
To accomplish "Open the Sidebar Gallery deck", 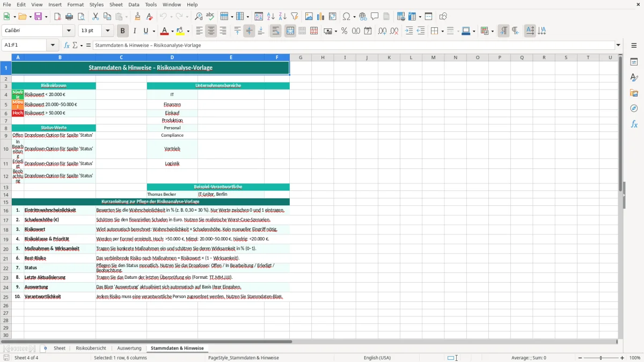I will [x=634, y=93].
